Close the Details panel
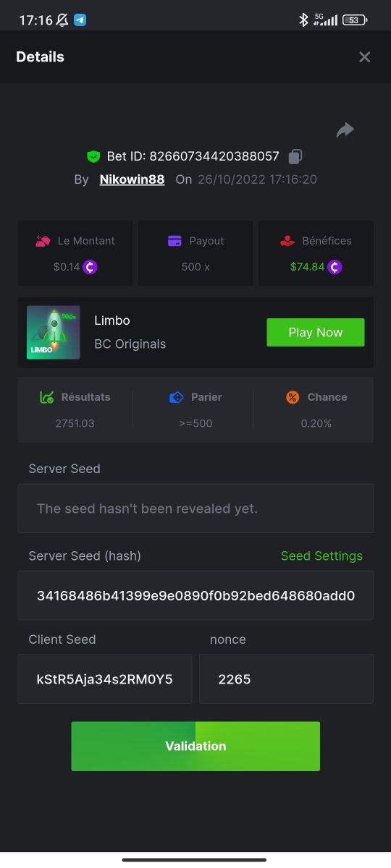Image resolution: width=391 pixels, height=868 pixels. 364,57
